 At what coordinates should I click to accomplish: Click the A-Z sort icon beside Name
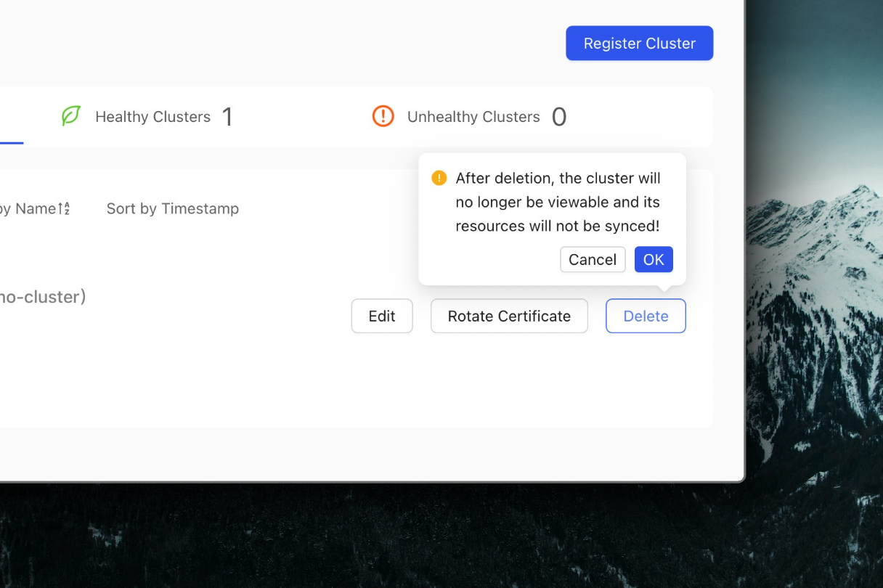[x=65, y=209]
